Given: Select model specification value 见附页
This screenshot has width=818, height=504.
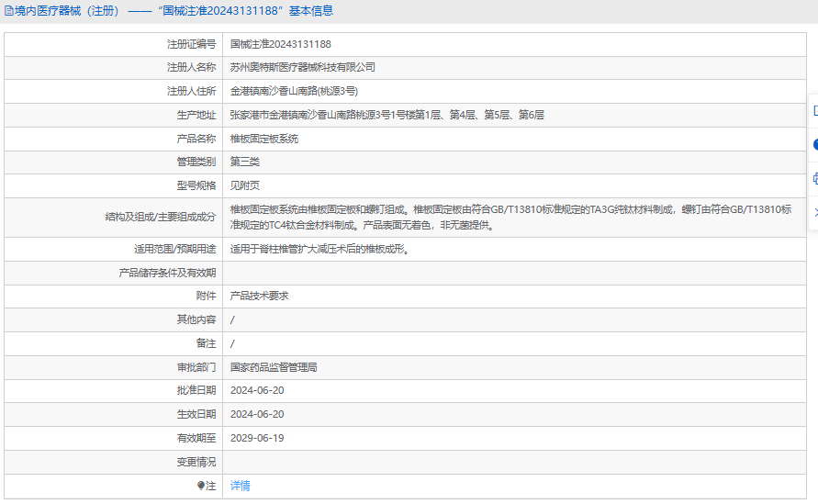Looking at the screenshot, I should tap(245, 185).
